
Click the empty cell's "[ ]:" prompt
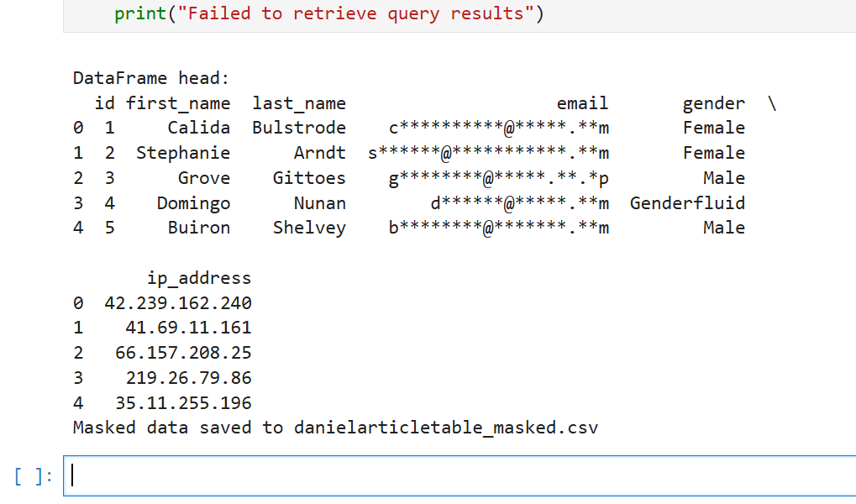[34, 476]
